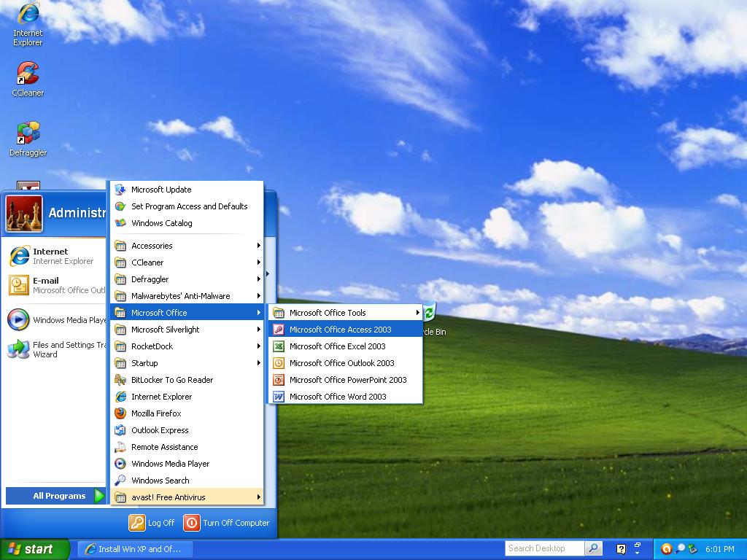Open Outlook Express icon
747x560 pixels.
[x=120, y=430]
